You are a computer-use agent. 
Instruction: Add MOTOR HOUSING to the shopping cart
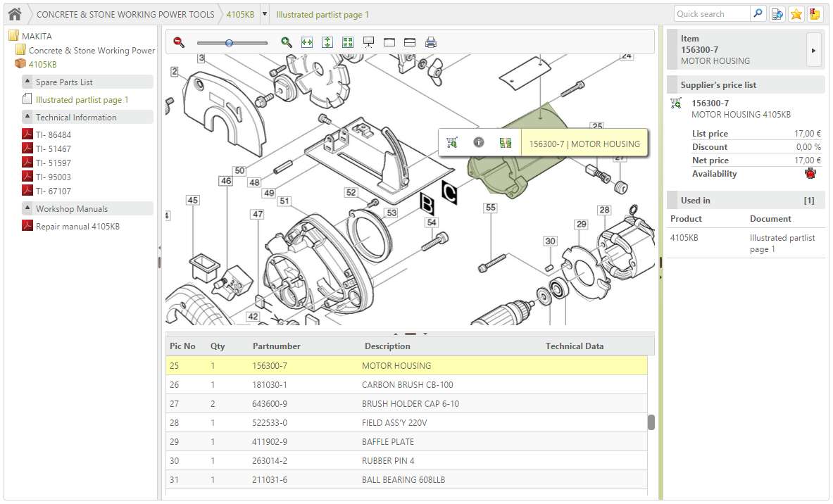[x=451, y=142]
